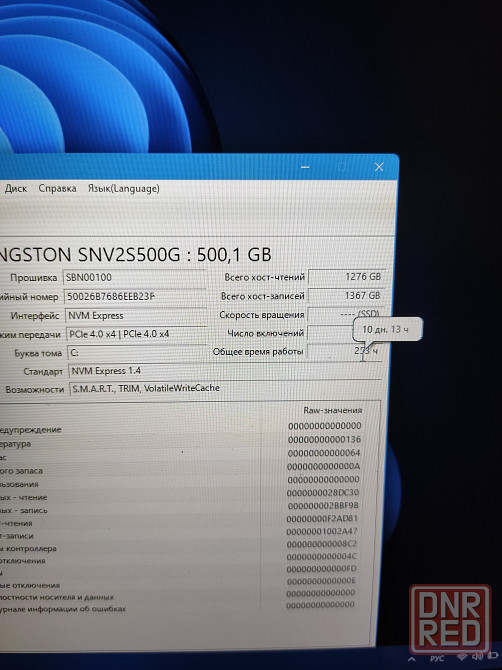Screen dimensions: 502x670
Task: Close the disk info window
Action: click(x=379, y=167)
